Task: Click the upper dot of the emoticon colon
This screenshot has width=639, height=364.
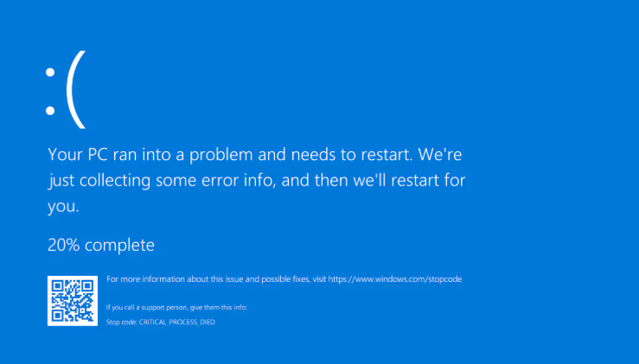Action: (x=50, y=73)
